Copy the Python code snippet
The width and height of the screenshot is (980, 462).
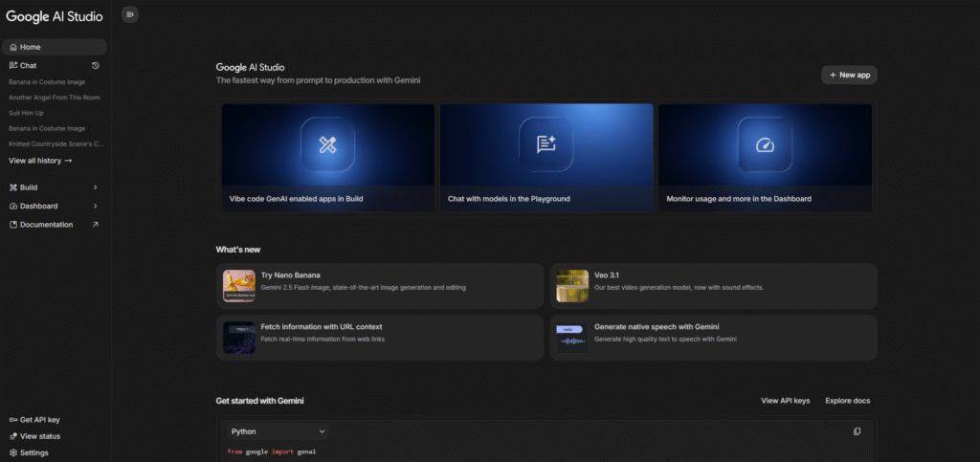(857, 431)
